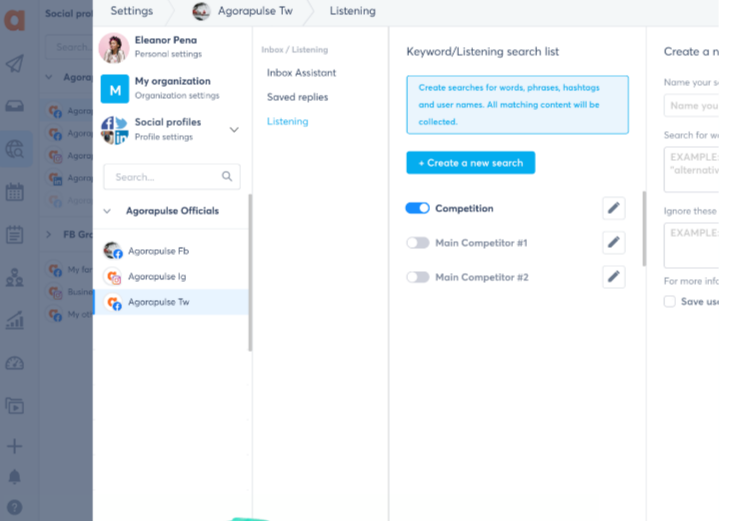Open the Agorapulse logo home
Screen dimensions: 750x521
(14, 20)
